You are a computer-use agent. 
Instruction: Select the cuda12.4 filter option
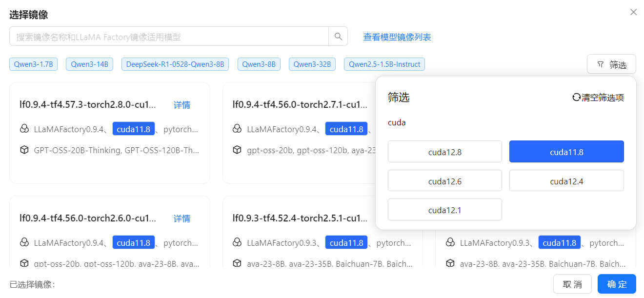click(566, 180)
